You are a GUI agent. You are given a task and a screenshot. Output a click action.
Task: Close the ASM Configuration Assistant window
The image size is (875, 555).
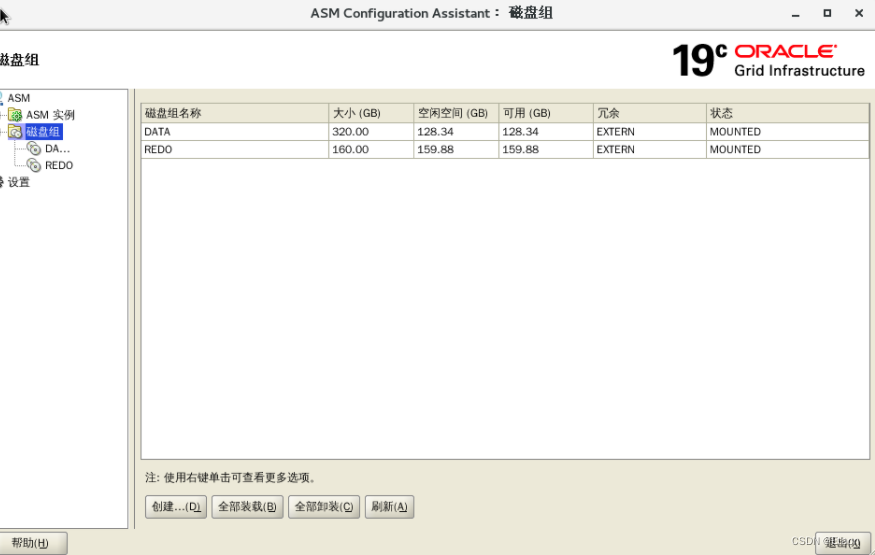[859, 13]
